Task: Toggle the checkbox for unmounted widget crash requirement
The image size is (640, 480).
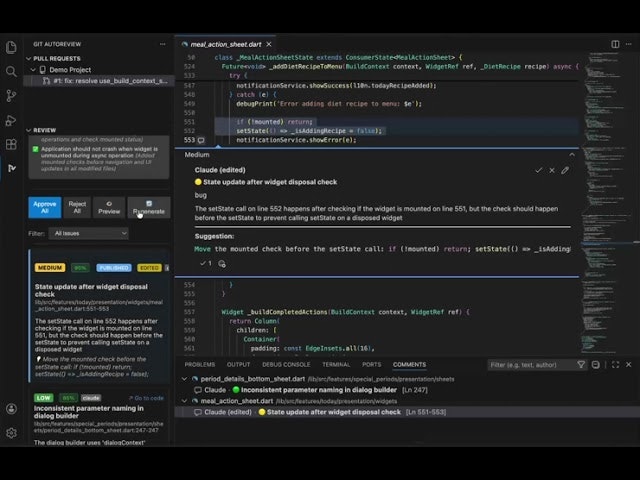Action: coord(36,149)
